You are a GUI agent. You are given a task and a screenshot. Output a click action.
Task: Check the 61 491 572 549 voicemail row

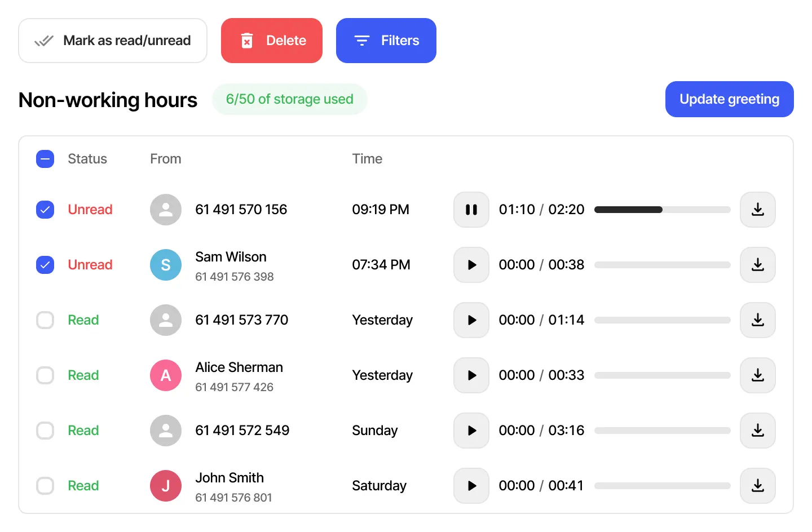45,431
